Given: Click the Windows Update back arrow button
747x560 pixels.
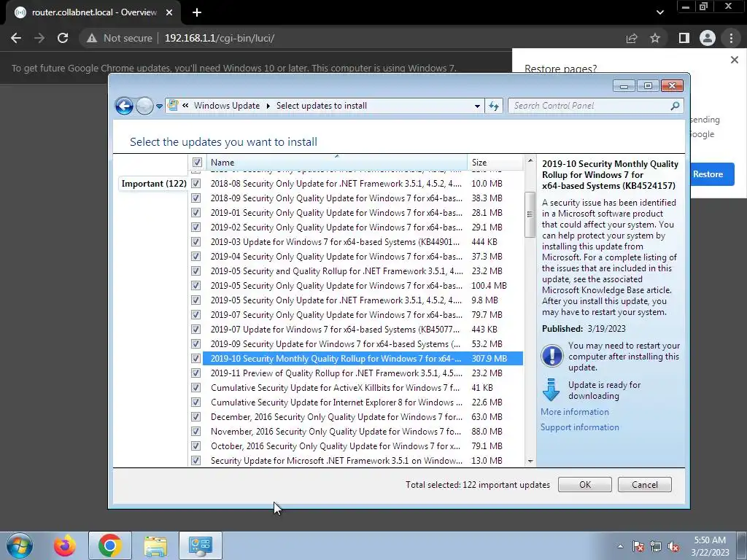Looking at the screenshot, I should click(124, 106).
